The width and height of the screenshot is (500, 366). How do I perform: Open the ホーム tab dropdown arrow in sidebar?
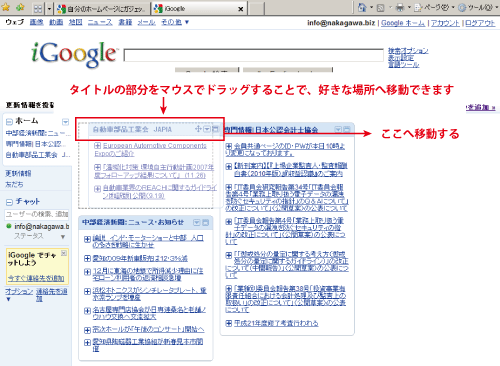click(x=65, y=122)
